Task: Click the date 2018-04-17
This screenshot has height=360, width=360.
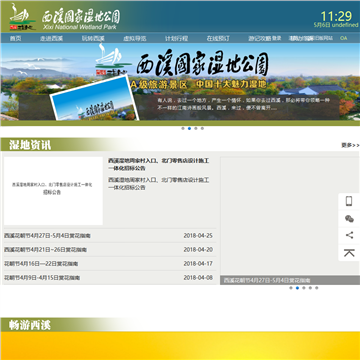Action: coord(198,264)
